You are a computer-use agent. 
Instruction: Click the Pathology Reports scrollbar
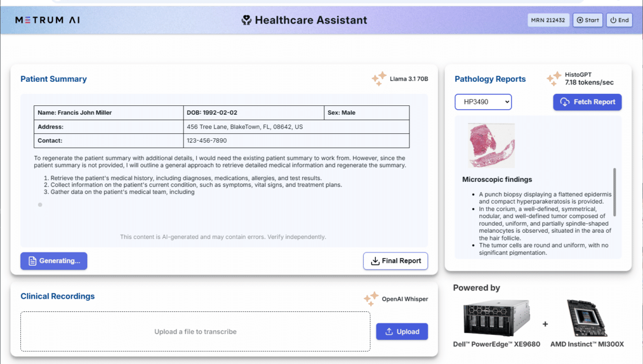[x=614, y=192]
